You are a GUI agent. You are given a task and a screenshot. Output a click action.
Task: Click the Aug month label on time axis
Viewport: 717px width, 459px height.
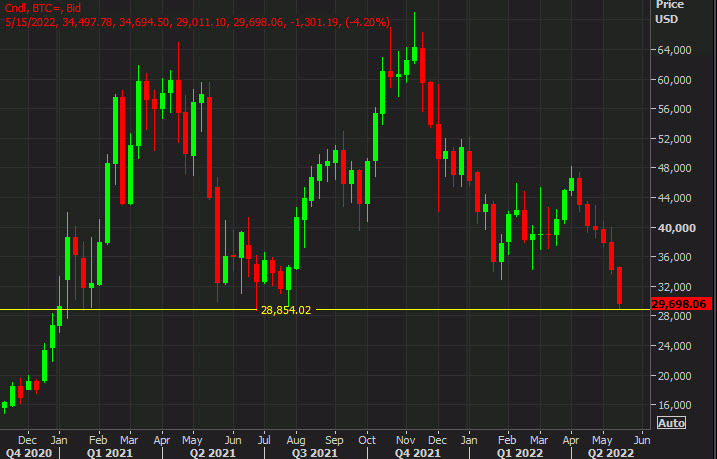[x=296, y=440]
